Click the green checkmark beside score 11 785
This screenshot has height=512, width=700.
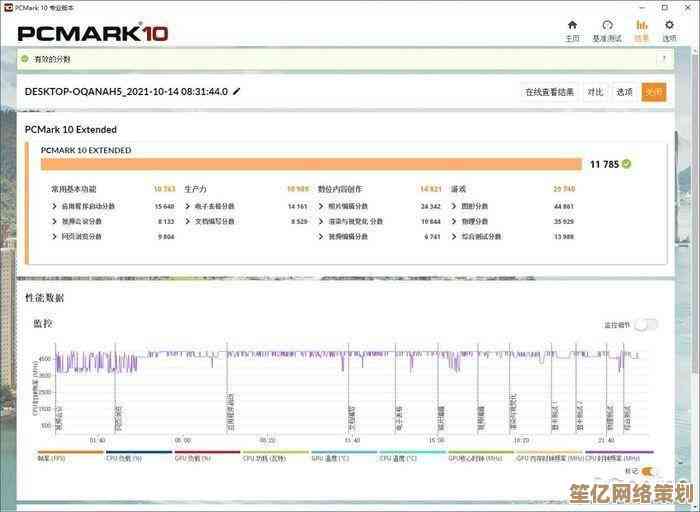pyautogui.click(x=627, y=164)
